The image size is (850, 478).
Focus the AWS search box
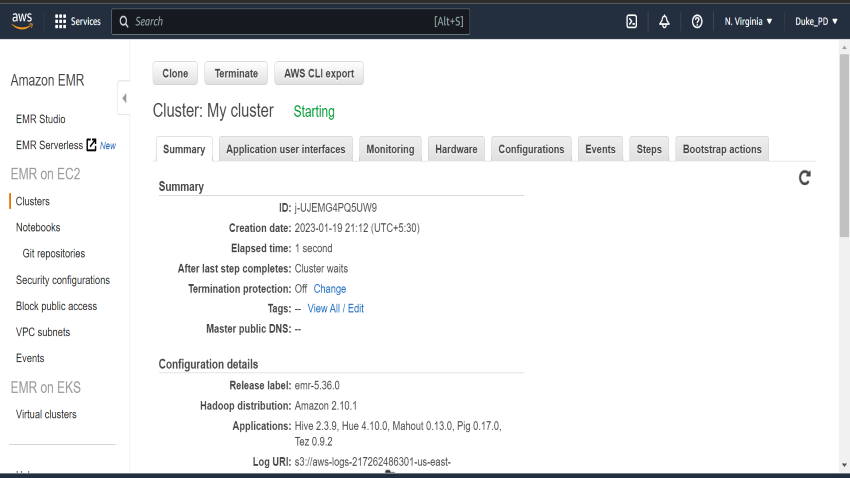click(x=291, y=21)
